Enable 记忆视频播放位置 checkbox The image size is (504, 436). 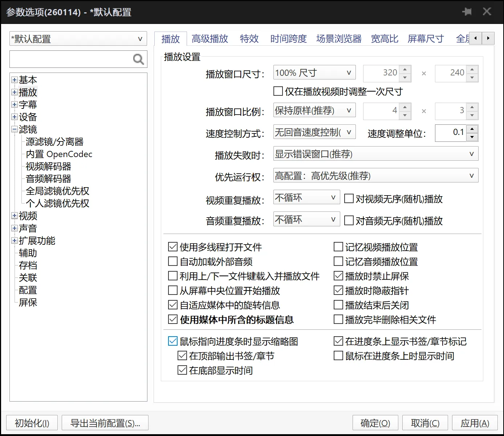pos(338,247)
